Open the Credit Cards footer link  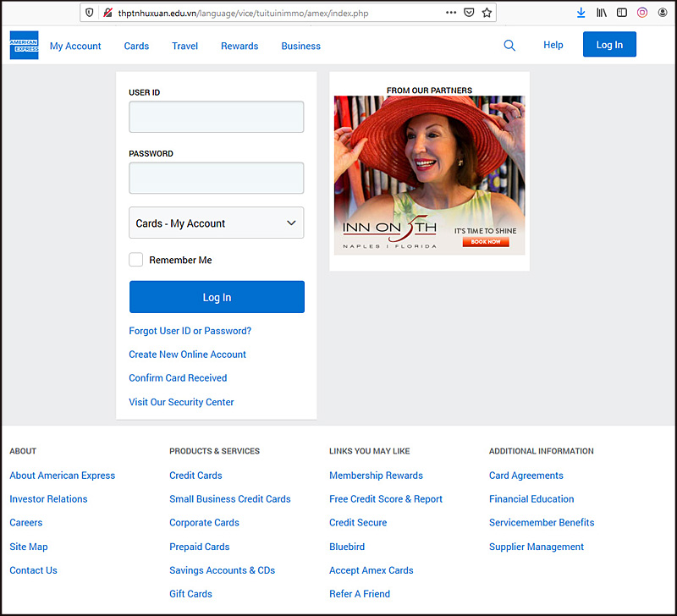(195, 476)
